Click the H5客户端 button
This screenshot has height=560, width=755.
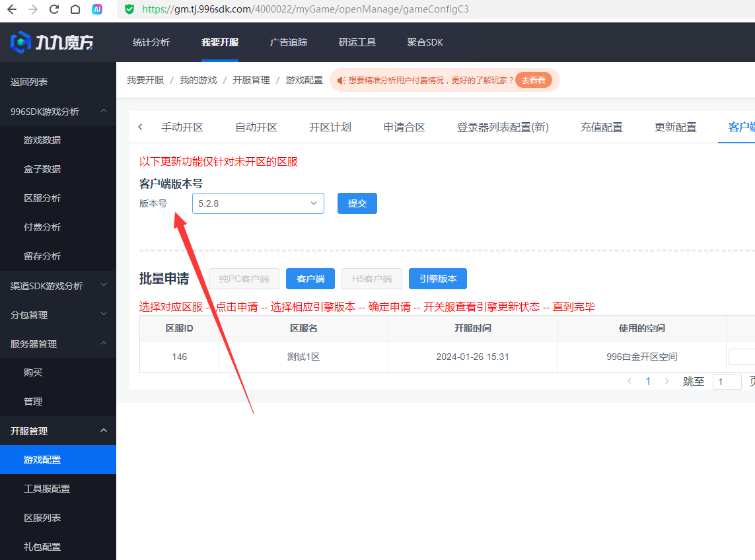point(372,279)
